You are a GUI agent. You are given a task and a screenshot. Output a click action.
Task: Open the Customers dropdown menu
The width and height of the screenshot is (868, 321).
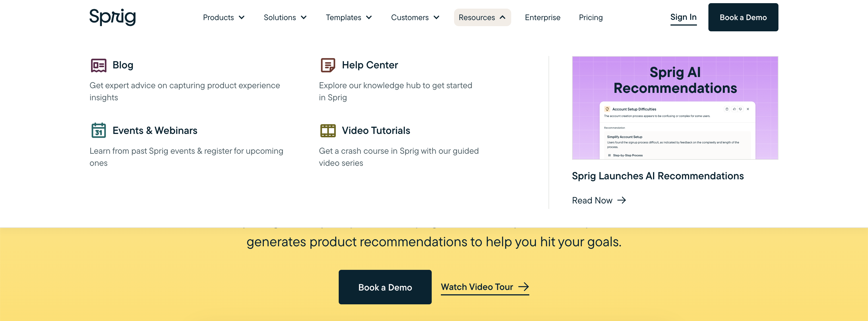[415, 18]
